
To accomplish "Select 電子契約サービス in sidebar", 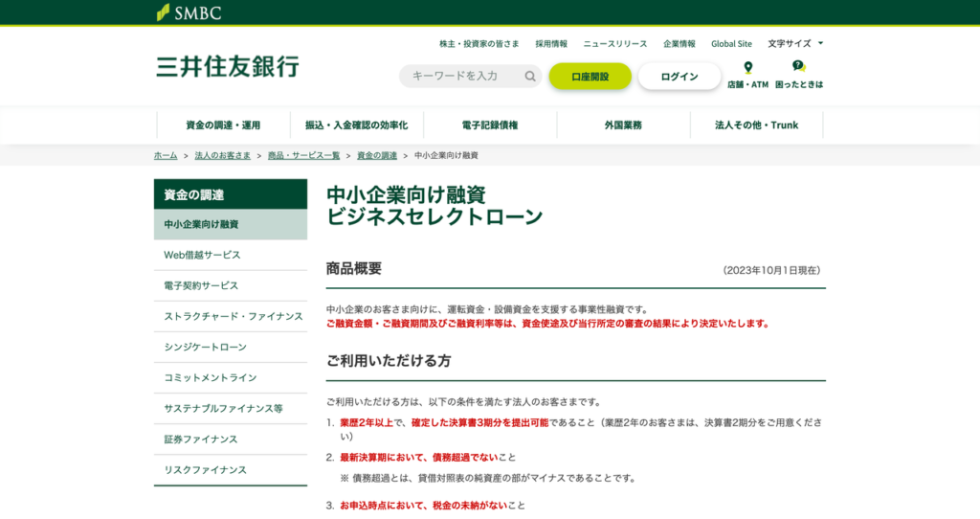I will click(x=231, y=285).
